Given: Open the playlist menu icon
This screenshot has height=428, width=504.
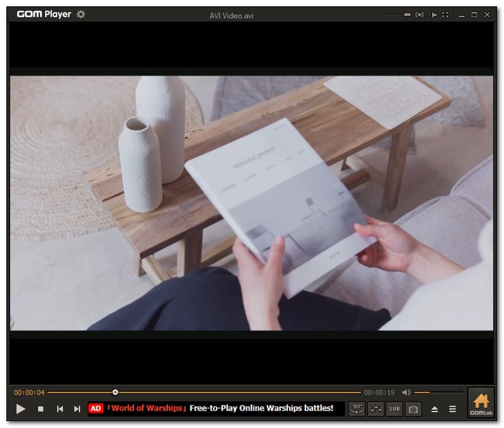Looking at the screenshot, I should click(452, 409).
